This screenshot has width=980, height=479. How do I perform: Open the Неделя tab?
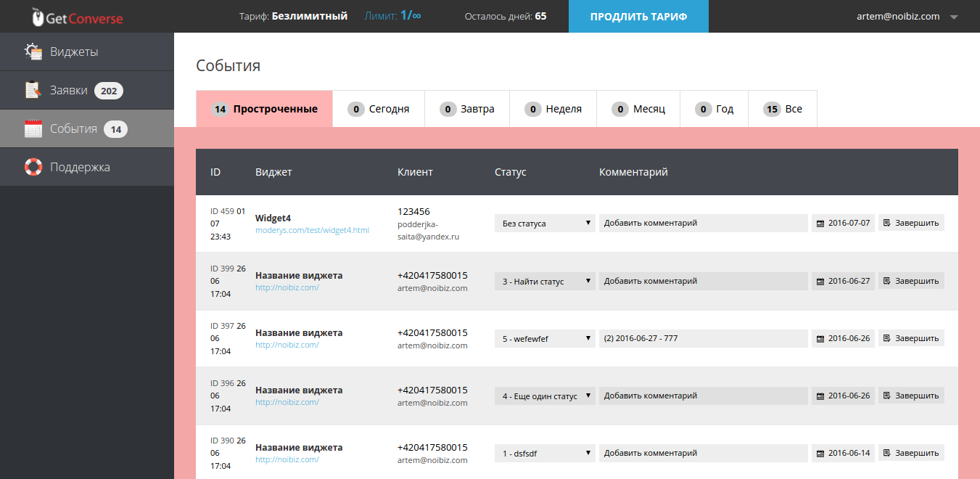coord(553,109)
